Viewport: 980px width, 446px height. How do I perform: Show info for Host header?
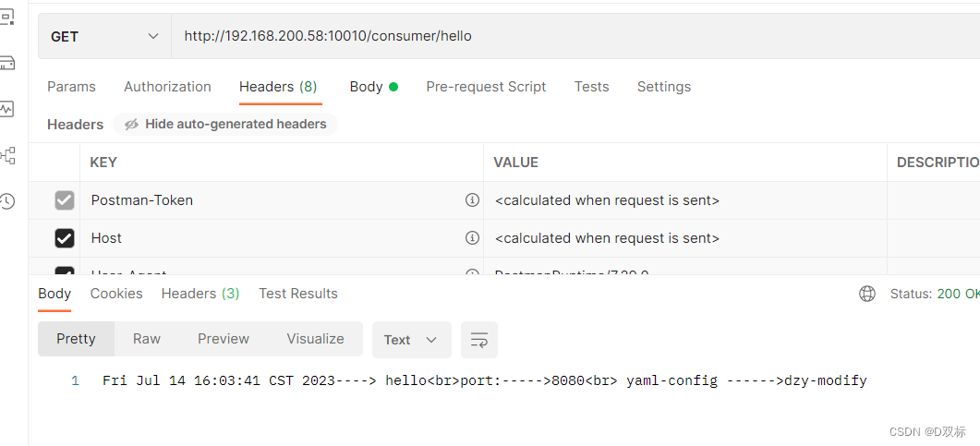click(x=472, y=238)
